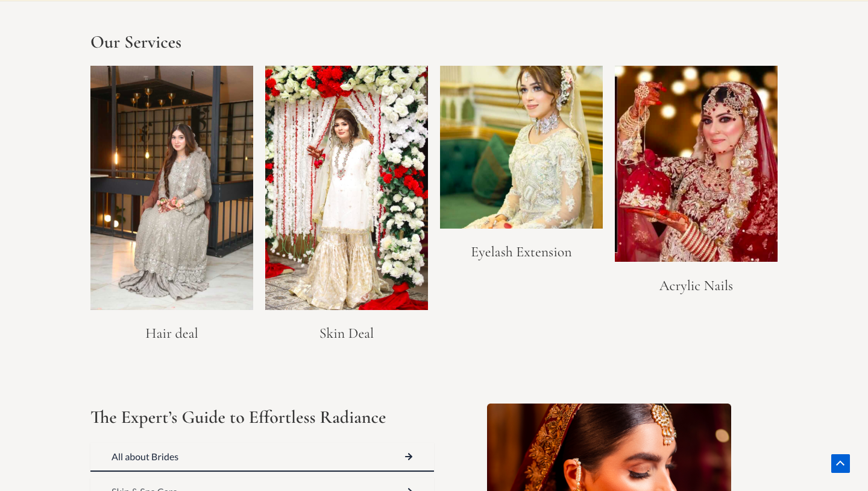Open the Eyelash Extension service image
This screenshot has width=868, height=491.
pos(521,147)
